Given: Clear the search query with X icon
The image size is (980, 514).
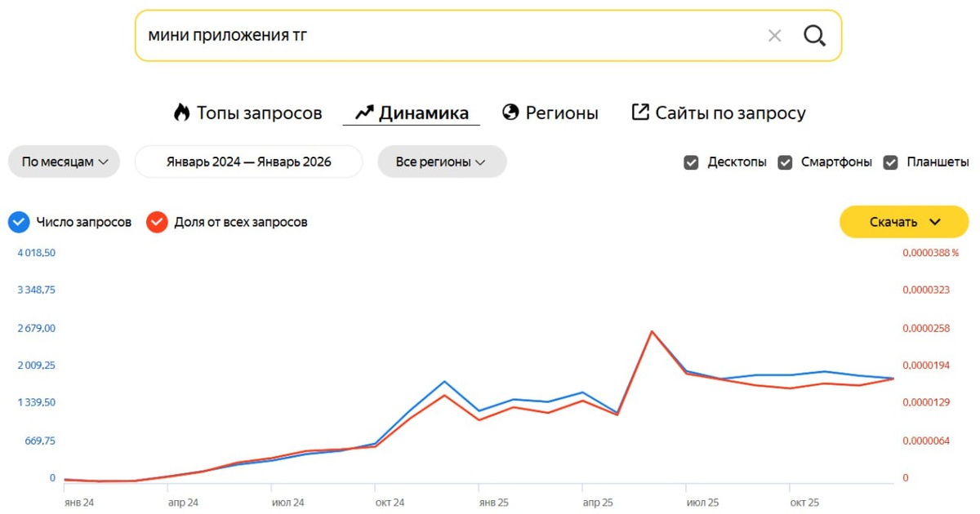Looking at the screenshot, I should (x=774, y=36).
